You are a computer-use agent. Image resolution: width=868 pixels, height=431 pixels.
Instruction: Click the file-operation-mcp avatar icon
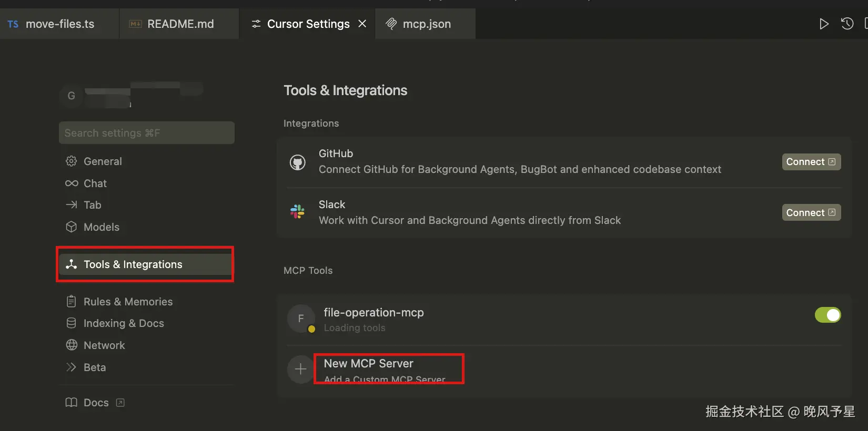(301, 319)
